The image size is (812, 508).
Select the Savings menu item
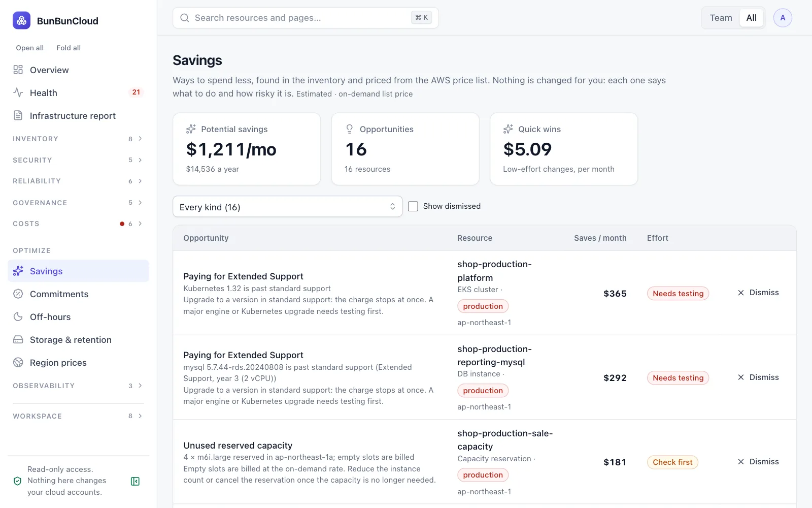click(78, 271)
